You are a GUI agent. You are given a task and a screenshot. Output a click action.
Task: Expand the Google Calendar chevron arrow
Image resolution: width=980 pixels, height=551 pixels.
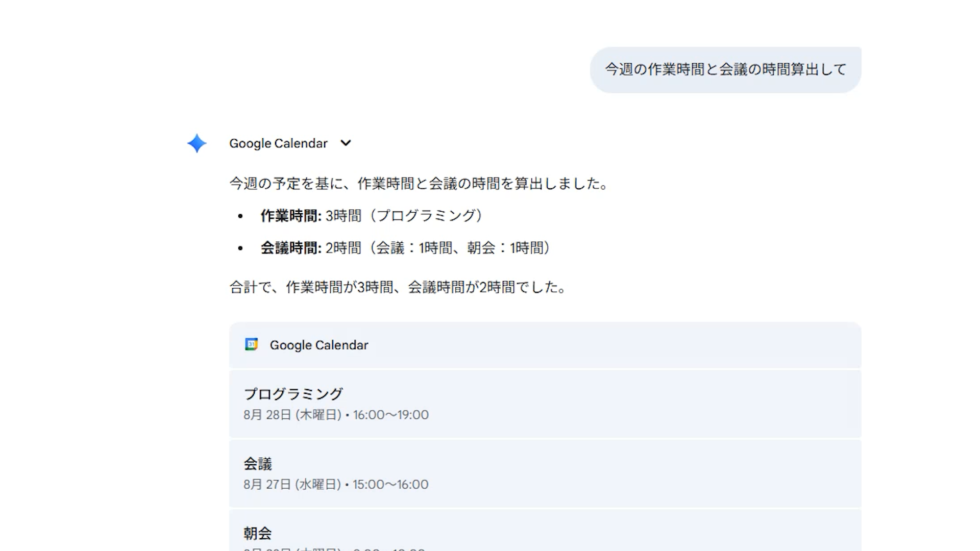click(x=346, y=143)
